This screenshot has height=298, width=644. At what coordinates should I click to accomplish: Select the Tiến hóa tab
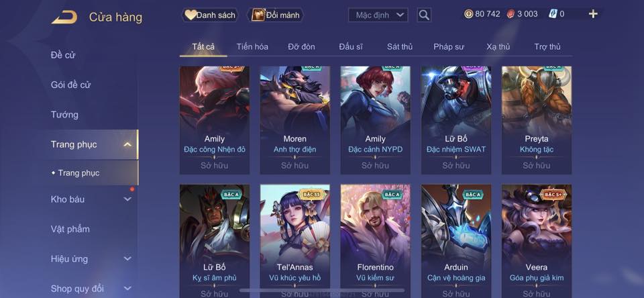[x=252, y=47]
